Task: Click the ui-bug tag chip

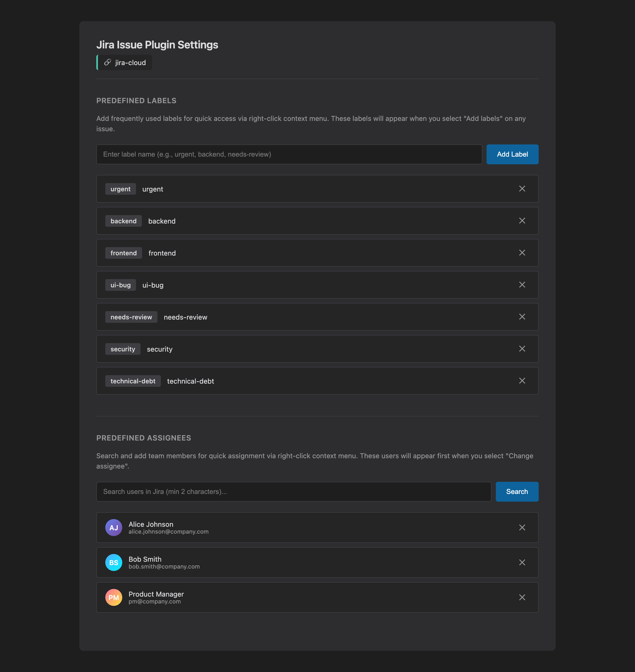Action: pos(120,285)
